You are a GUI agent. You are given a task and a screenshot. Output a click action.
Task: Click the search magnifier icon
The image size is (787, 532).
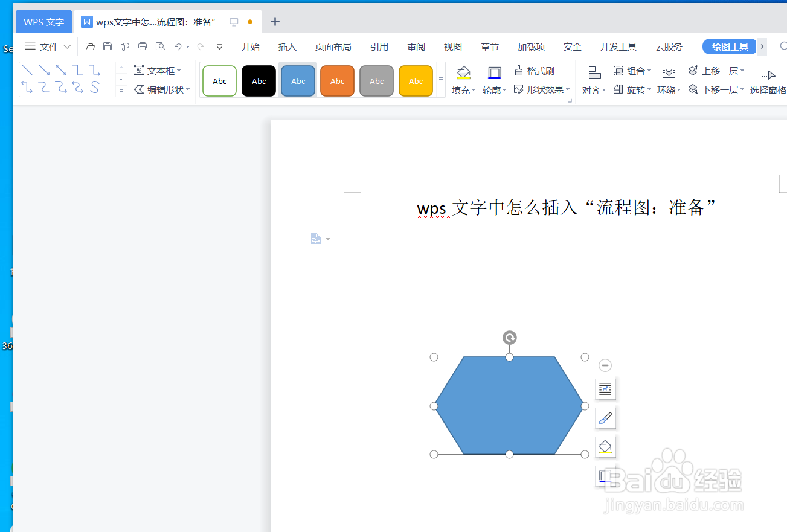click(x=783, y=46)
